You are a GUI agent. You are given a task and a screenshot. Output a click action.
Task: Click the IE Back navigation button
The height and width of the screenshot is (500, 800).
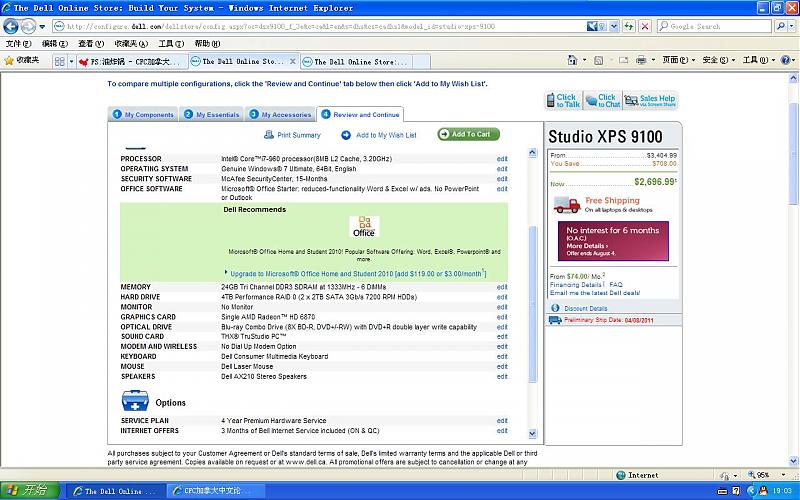point(11,26)
